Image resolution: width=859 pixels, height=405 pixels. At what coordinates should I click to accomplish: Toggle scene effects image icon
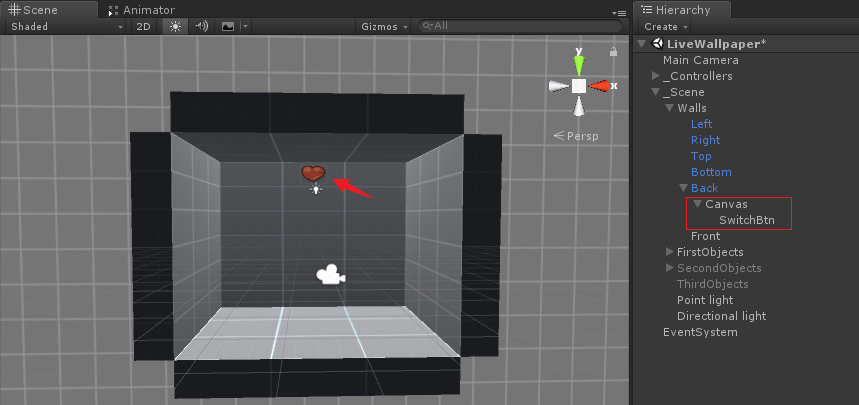[227, 26]
